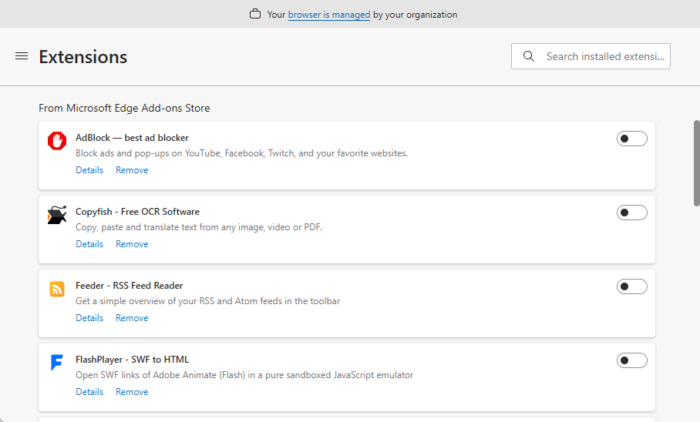Viewport: 700px width, 422px height.
Task: Click the search magnifier icon
Action: pyautogui.click(x=527, y=57)
